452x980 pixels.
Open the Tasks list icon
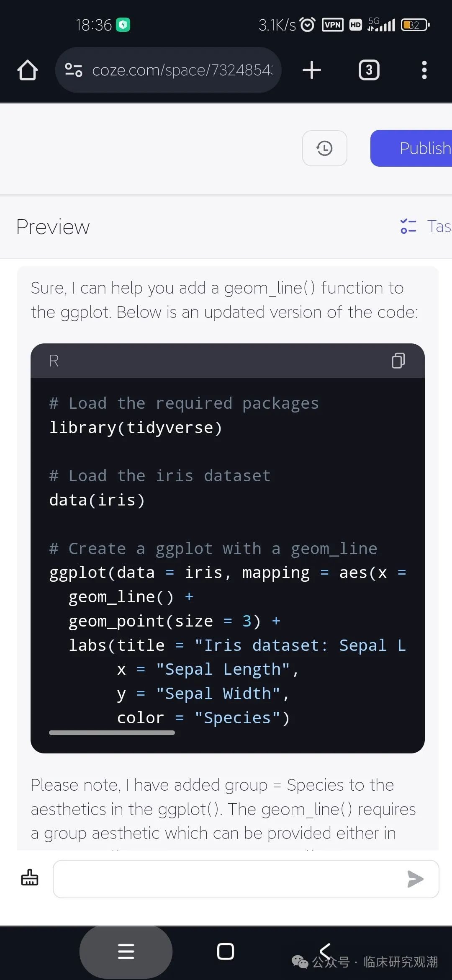408,226
